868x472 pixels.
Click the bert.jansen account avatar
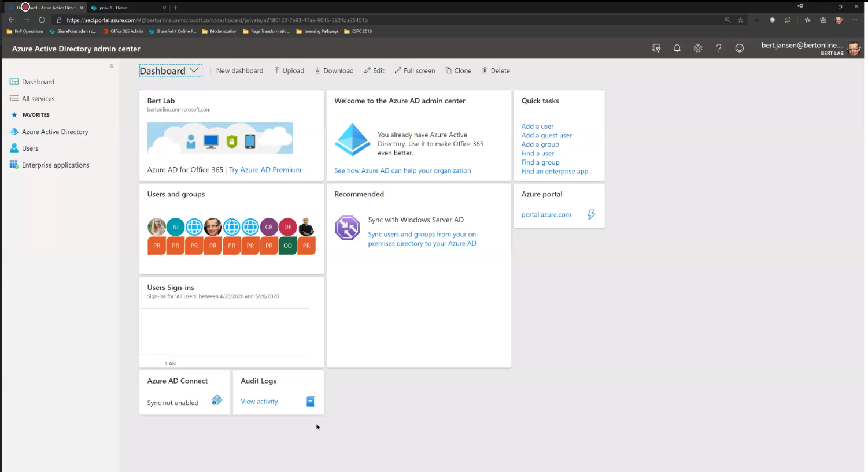(x=854, y=48)
